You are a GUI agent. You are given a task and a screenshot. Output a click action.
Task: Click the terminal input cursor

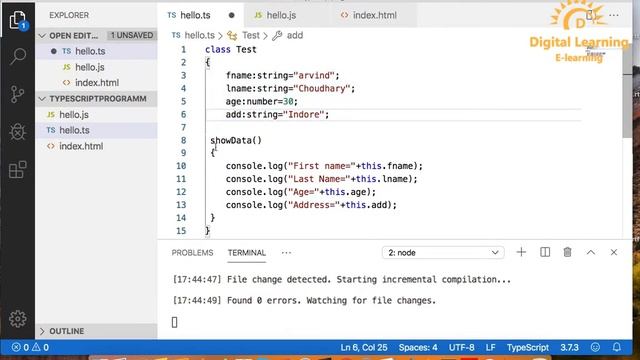(x=174, y=322)
